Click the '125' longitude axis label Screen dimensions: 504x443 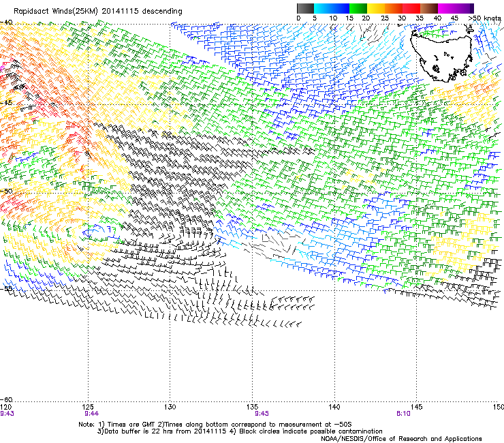[88, 407]
